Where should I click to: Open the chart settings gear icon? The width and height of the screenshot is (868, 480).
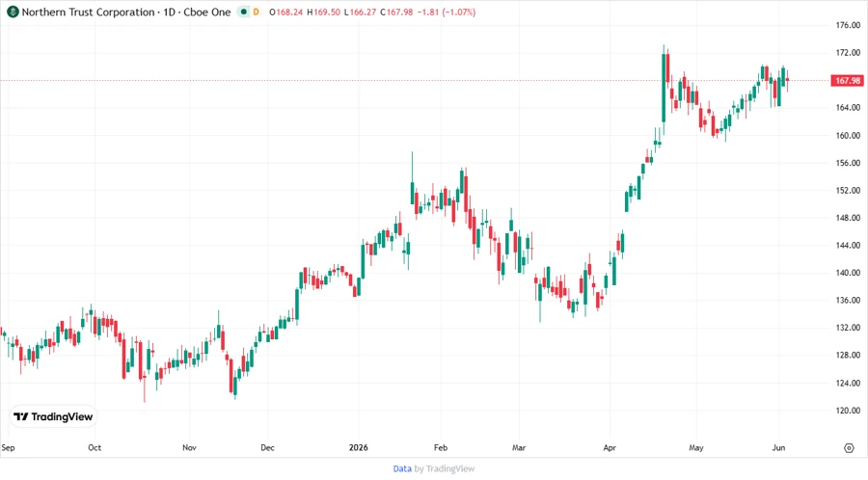click(849, 448)
